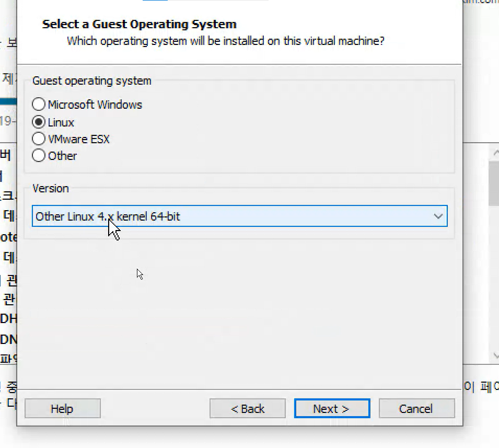This screenshot has height=448, width=499.
Task: Click the 'Which operating system will be installed' text
Action: [x=226, y=41]
